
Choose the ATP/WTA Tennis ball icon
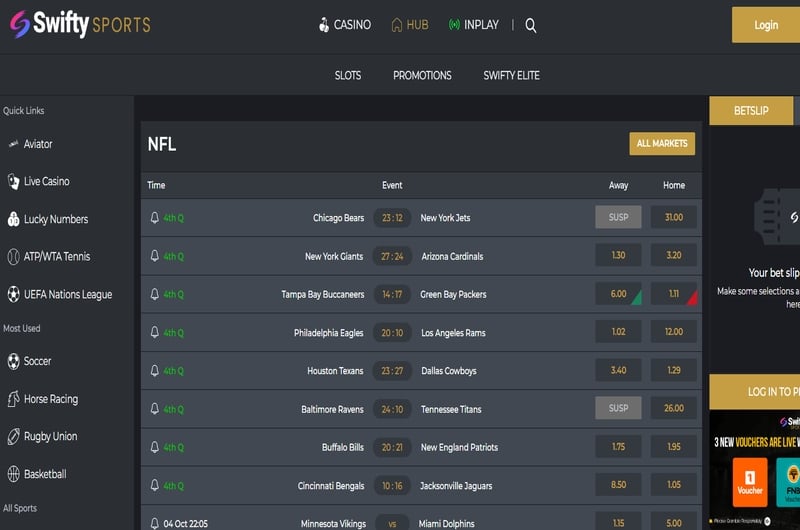click(13, 257)
